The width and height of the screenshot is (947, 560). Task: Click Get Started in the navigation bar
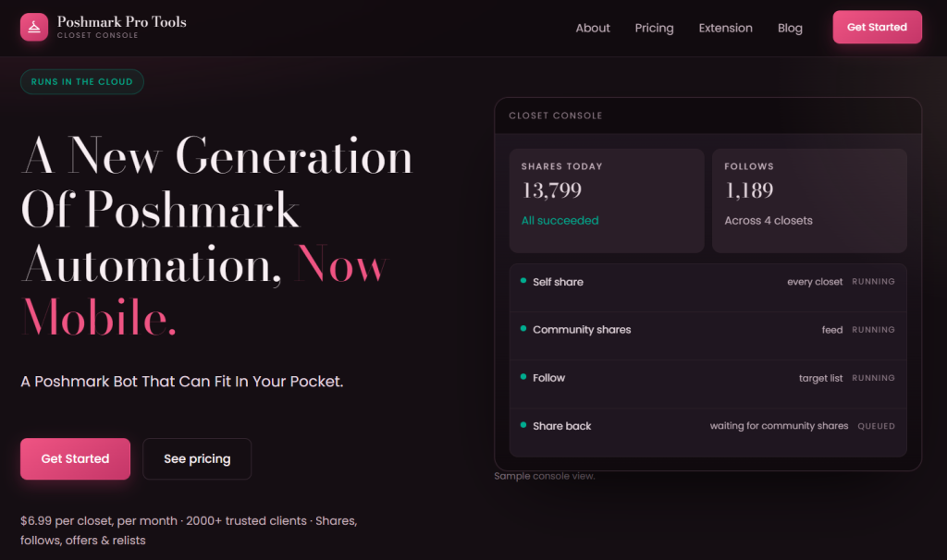pos(877,27)
